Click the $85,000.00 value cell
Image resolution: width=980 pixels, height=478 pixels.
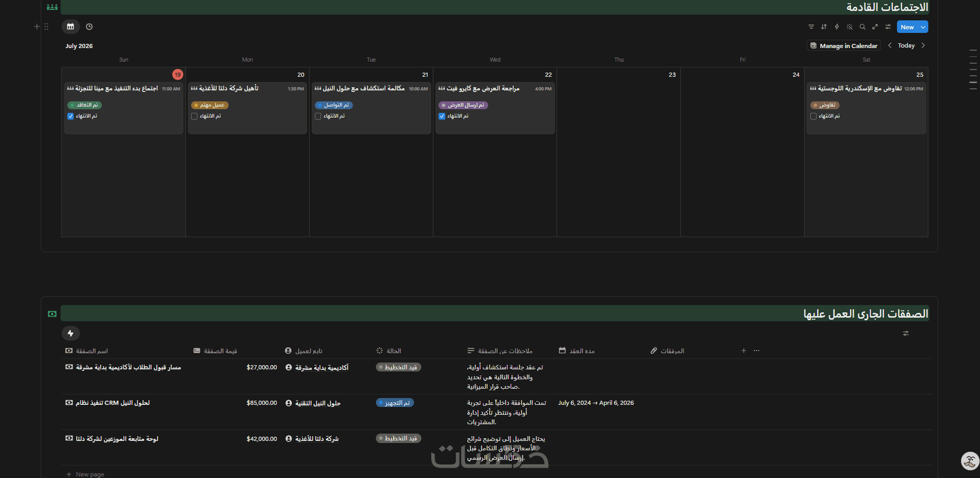coord(262,403)
